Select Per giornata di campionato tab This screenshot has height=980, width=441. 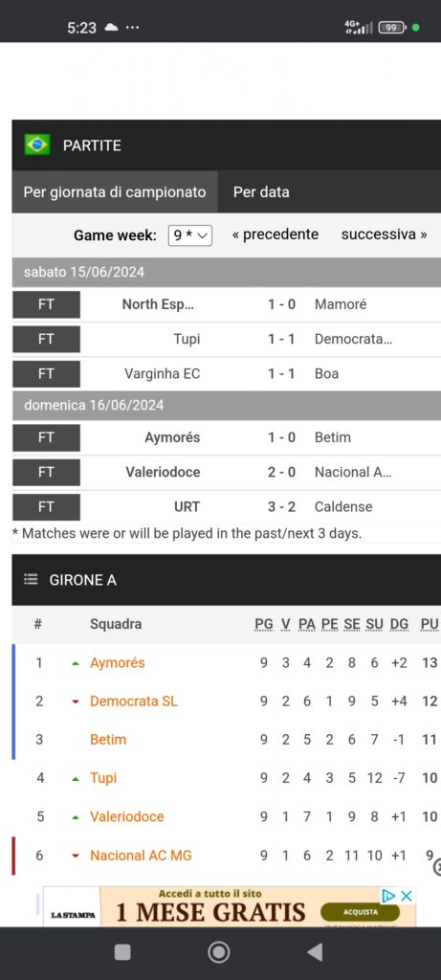pyautogui.click(x=114, y=191)
